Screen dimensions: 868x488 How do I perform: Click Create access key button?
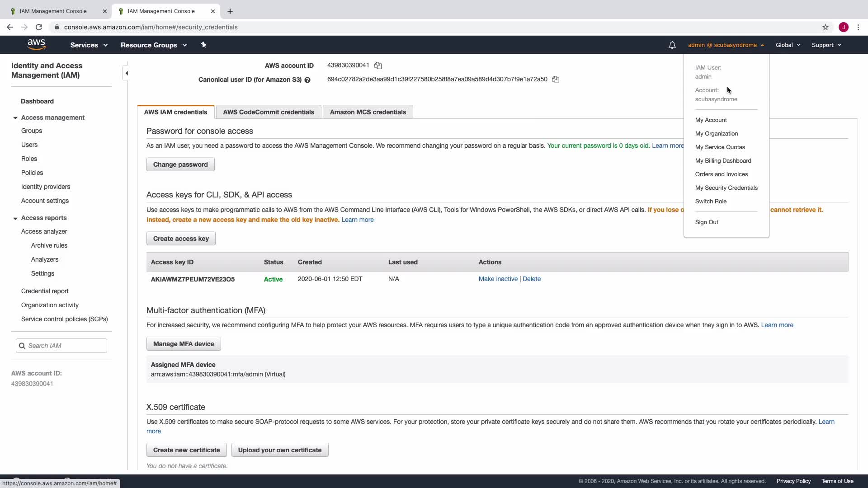181,239
